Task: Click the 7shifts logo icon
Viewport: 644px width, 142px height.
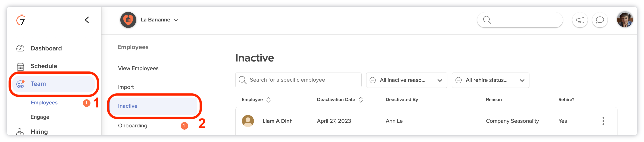Action: pos(21,20)
